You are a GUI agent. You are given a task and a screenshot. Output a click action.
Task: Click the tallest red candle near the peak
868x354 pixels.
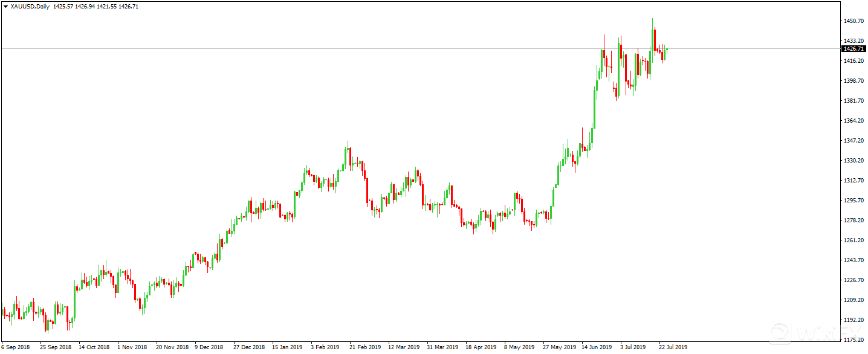click(x=655, y=40)
